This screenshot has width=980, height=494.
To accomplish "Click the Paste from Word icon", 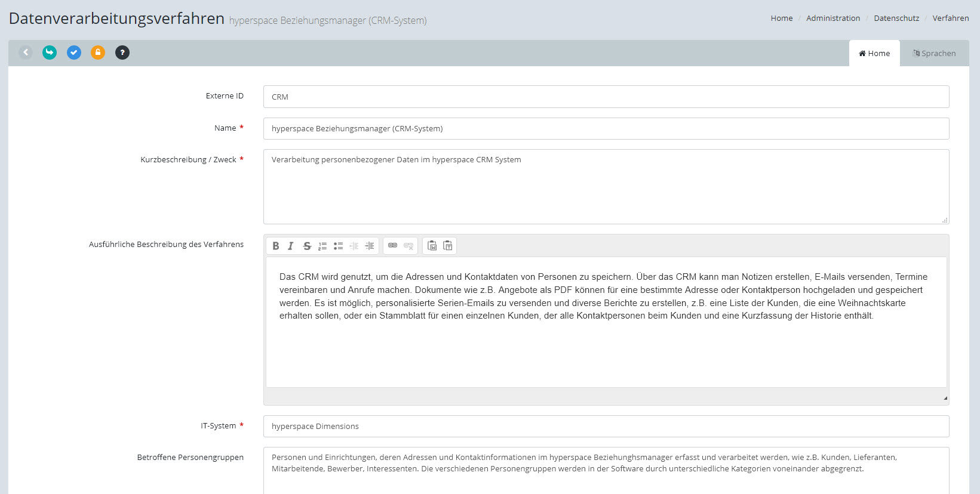I will point(432,246).
